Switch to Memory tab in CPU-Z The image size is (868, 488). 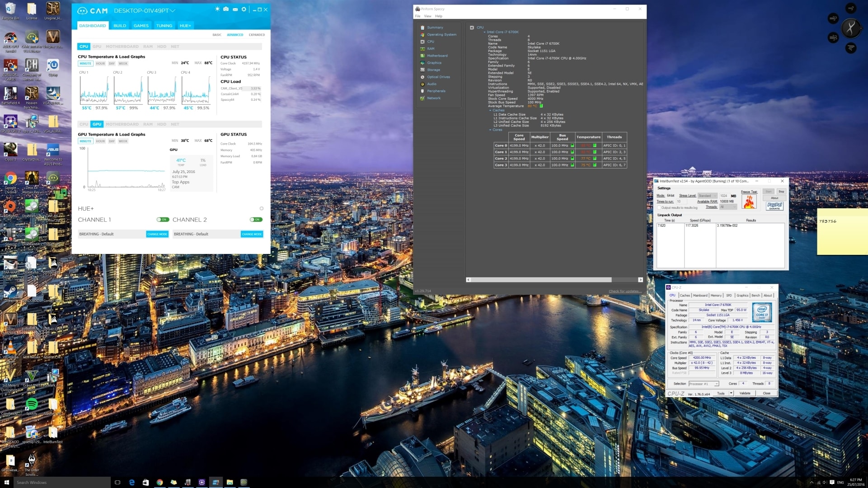pyautogui.click(x=716, y=296)
